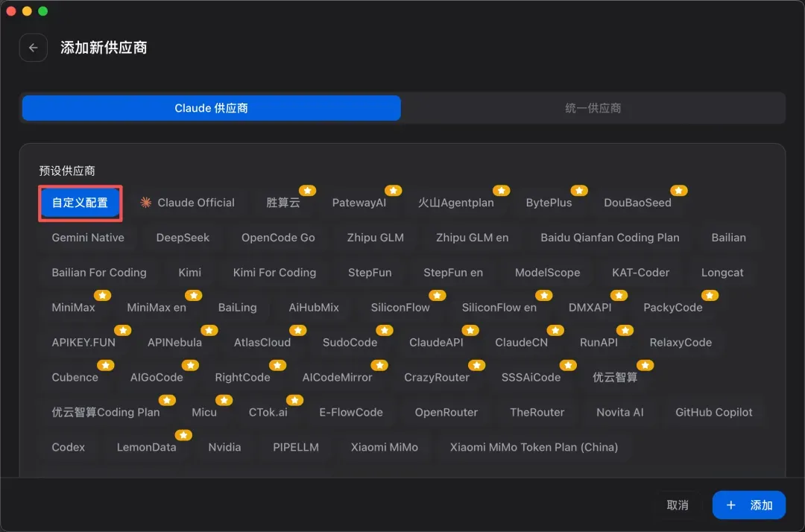The height and width of the screenshot is (532, 805).
Task: Click the star badge on RightCode
Action: coord(277,365)
